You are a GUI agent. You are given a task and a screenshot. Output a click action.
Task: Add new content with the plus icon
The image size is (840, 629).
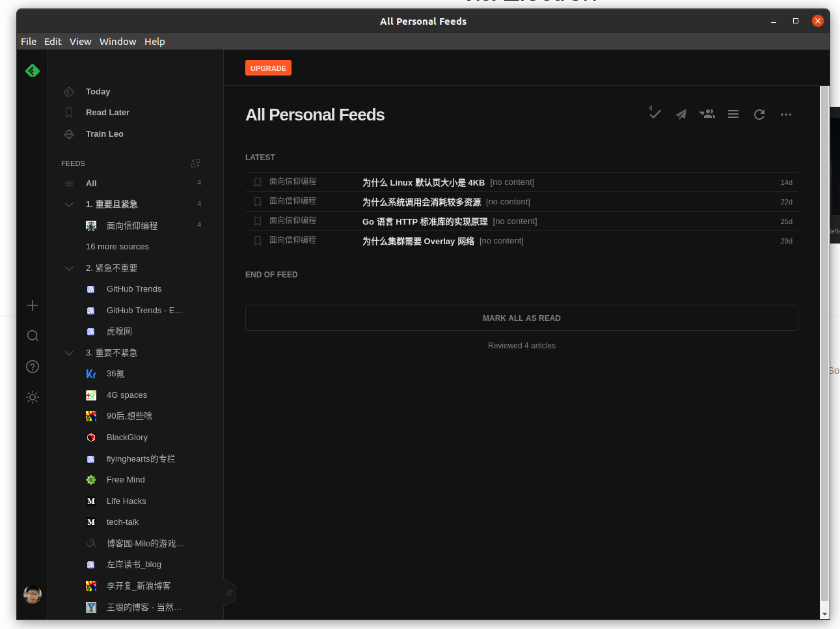(x=33, y=305)
